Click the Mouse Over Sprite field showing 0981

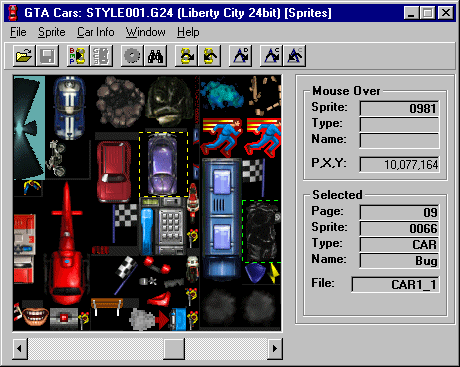click(x=399, y=108)
